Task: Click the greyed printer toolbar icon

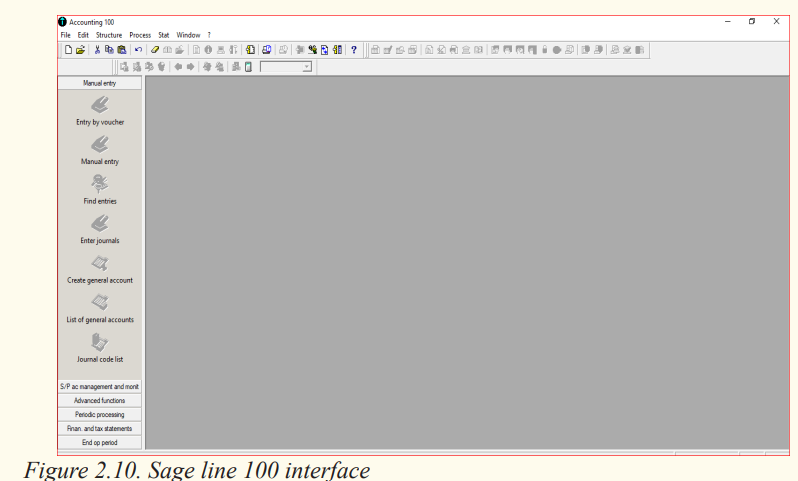Action: 221,50
